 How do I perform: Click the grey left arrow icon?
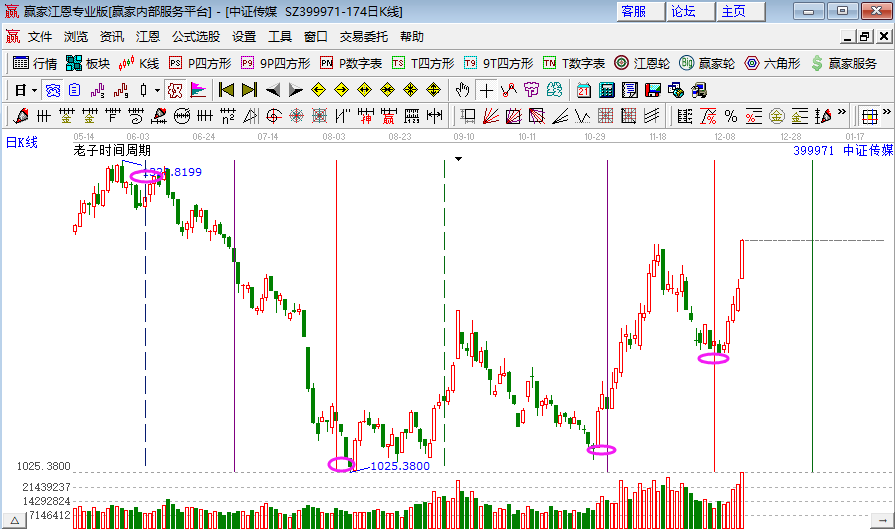(273, 90)
